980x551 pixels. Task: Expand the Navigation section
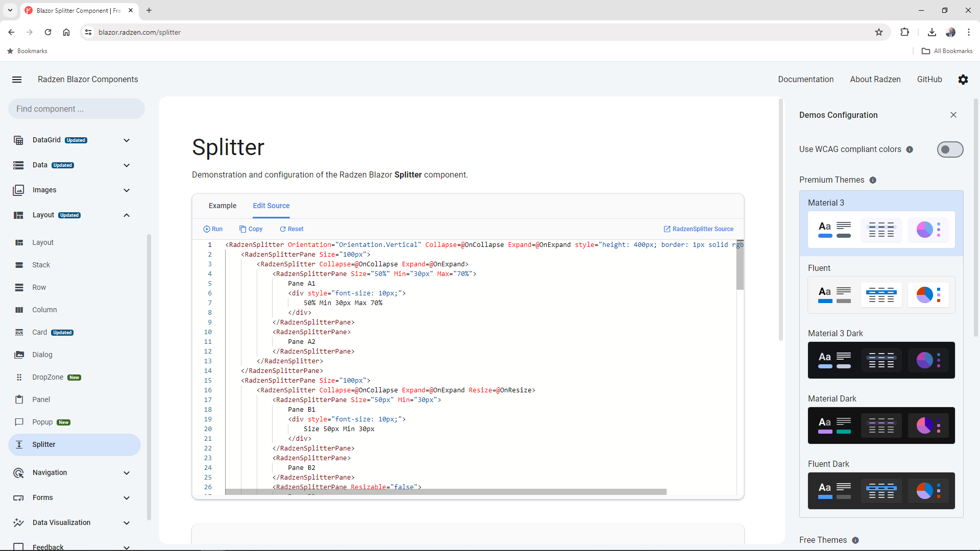click(127, 473)
